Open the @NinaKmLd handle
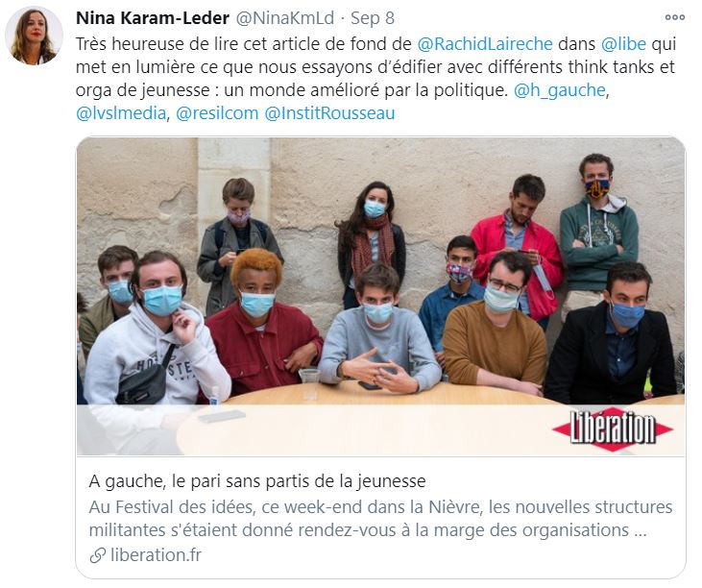 [285, 18]
